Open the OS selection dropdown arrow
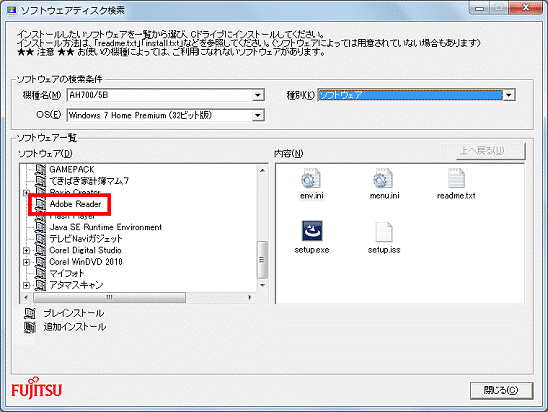 point(258,115)
